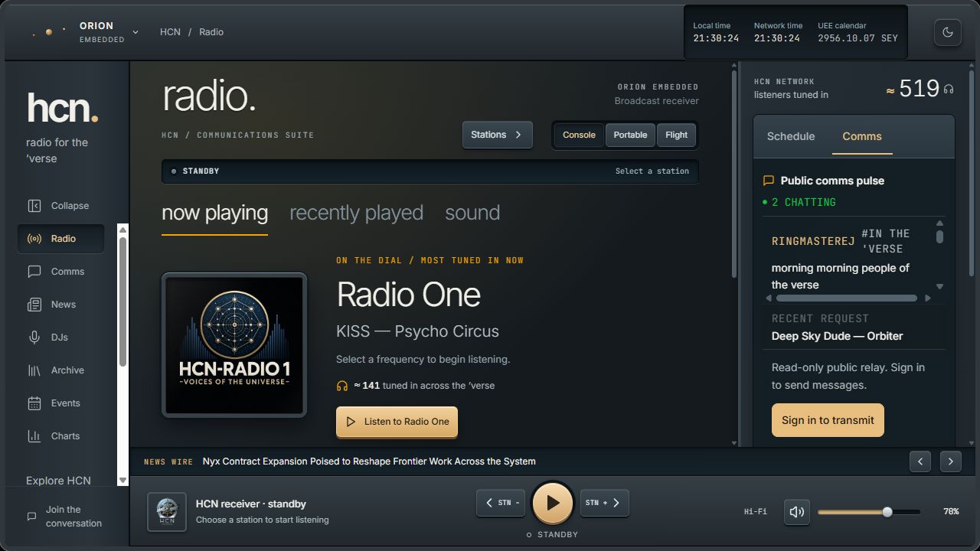Select the now playing tab
The width and height of the screenshot is (980, 551).
(214, 213)
